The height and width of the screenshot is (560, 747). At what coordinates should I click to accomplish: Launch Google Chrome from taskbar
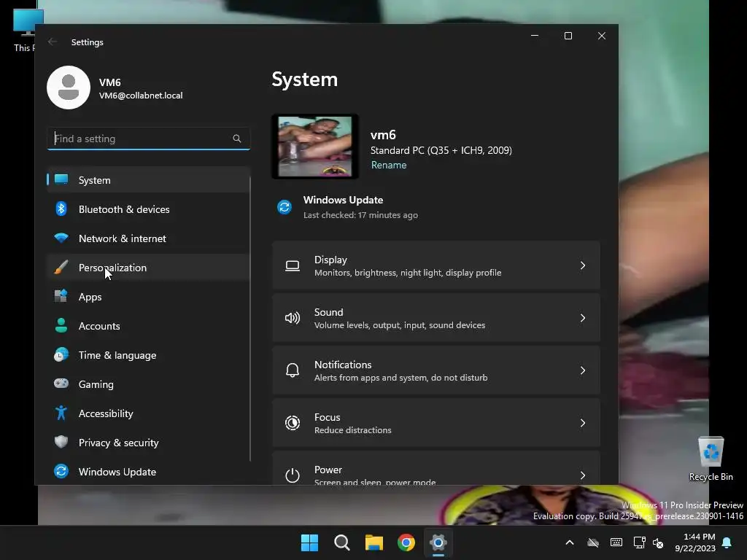tap(406, 542)
